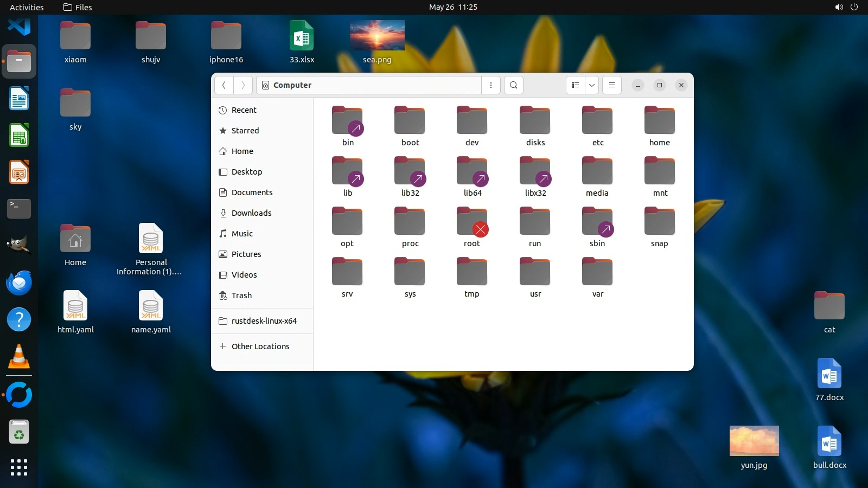This screenshot has height=488, width=868.
Task: Click Activities in the top bar
Action: (27, 7)
